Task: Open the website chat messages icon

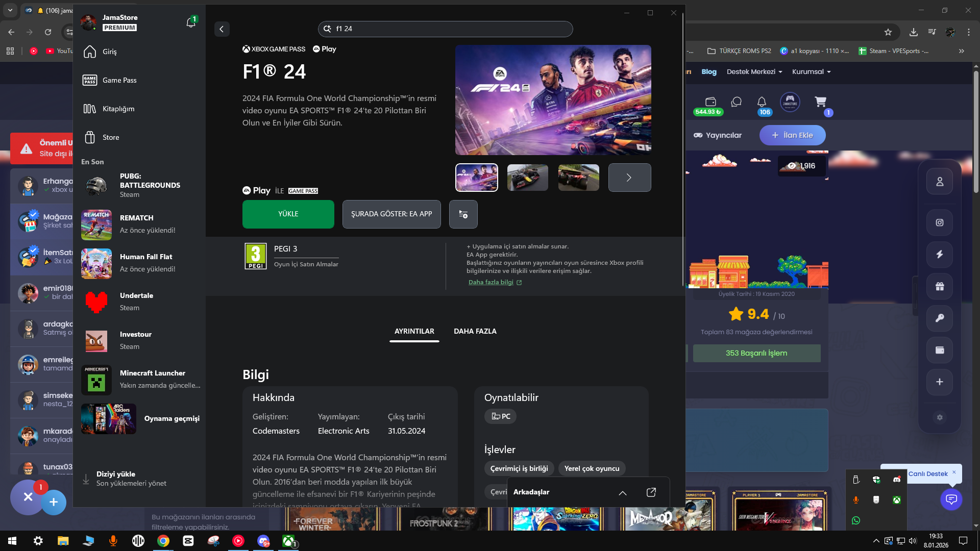Action: (736, 102)
